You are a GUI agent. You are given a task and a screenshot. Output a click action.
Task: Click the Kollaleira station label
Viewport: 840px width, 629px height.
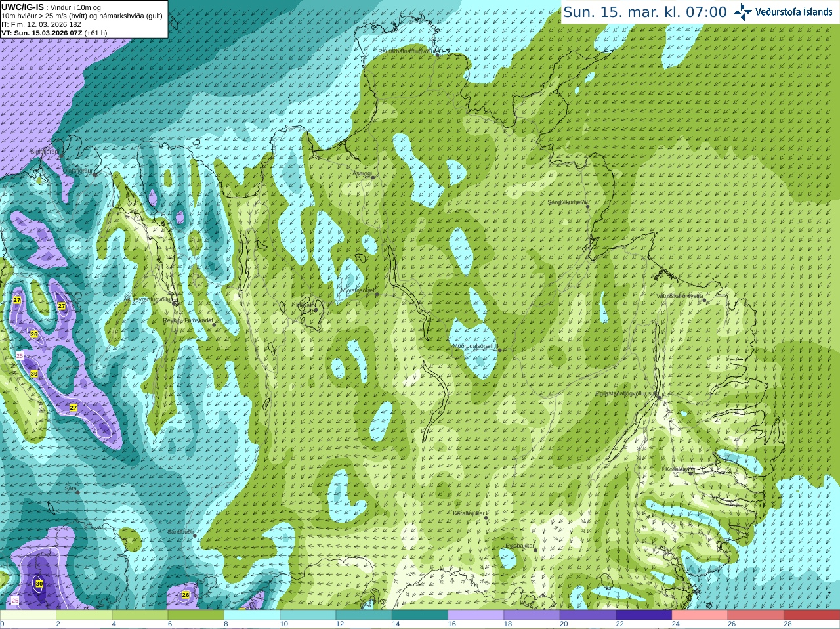click(x=677, y=469)
